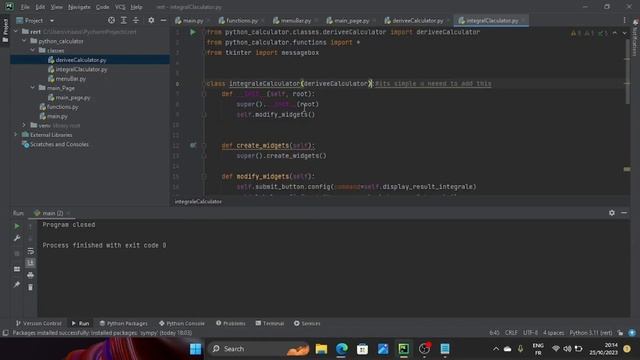
Task: Click the print icon in Run console
Action: pyautogui.click(x=31, y=275)
